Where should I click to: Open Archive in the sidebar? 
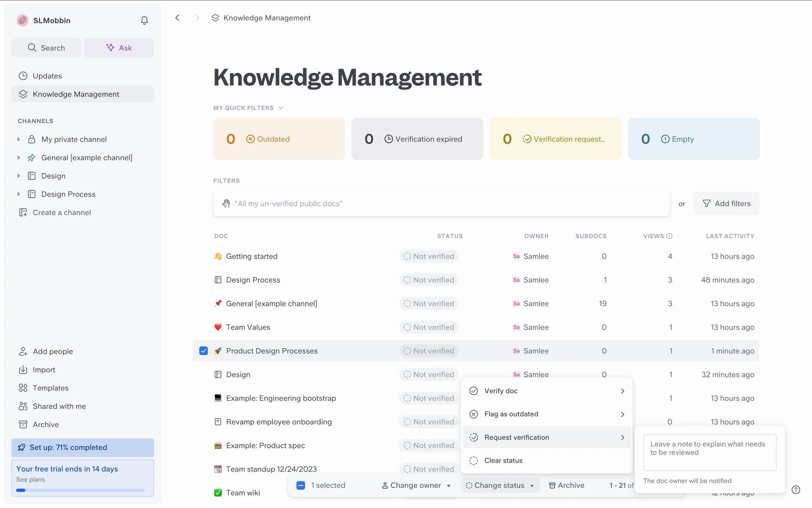click(46, 424)
